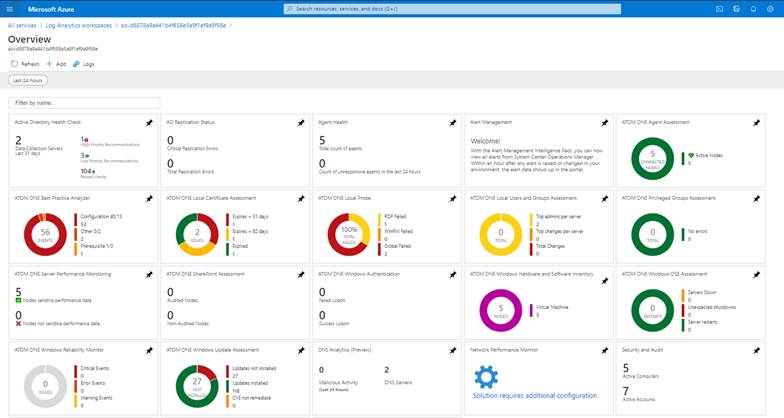Image resolution: width=784 pixels, height=418 pixels.
Task: Expand the chevron after All services breadcrumb
Action: coord(41,26)
